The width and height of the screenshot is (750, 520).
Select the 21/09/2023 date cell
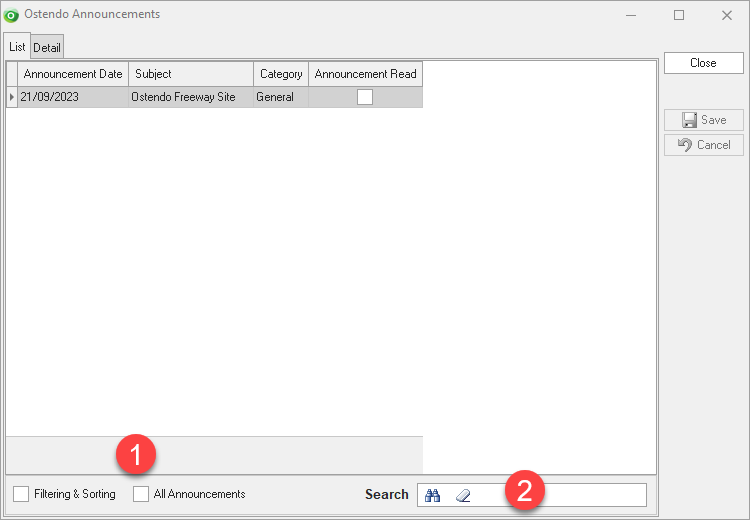[x=73, y=97]
